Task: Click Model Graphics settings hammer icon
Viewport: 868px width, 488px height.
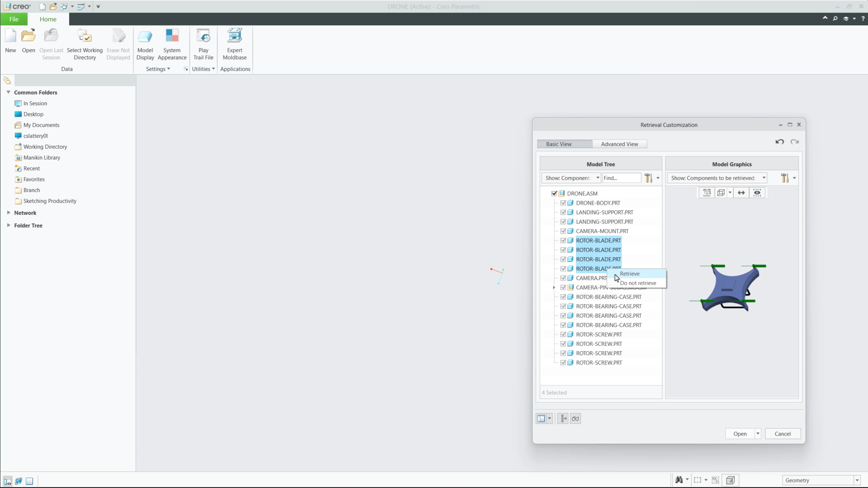Action: 785,178
